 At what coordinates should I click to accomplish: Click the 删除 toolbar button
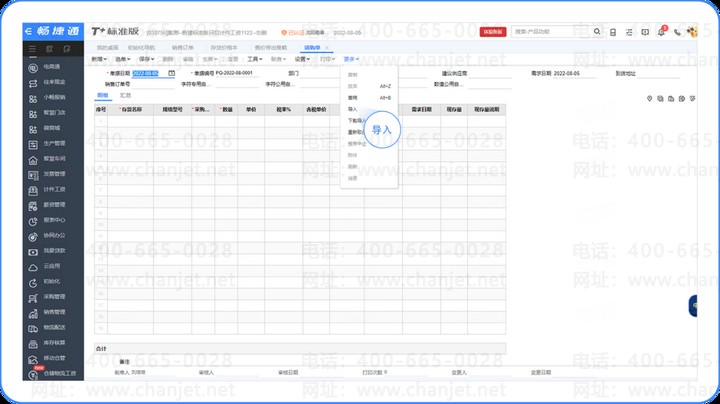click(x=169, y=59)
